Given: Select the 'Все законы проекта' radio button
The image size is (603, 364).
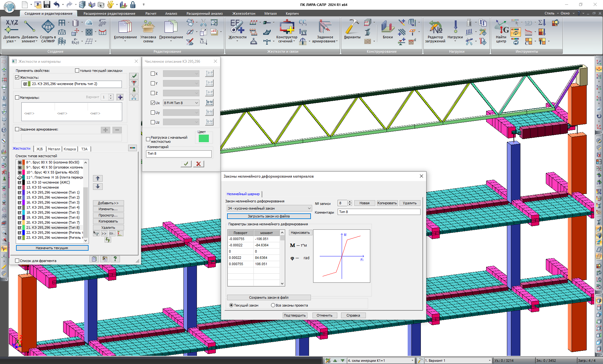Looking at the screenshot, I should 273,305.
